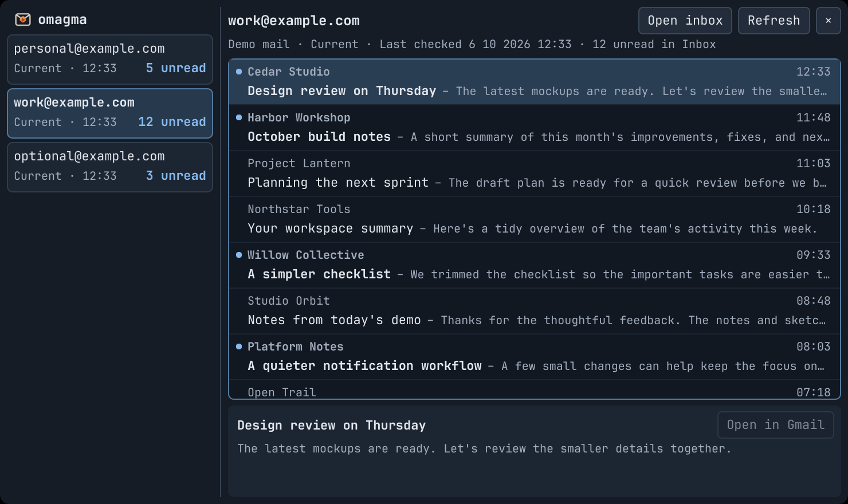
Task: Select the work@example.com account
Action: point(110,113)
